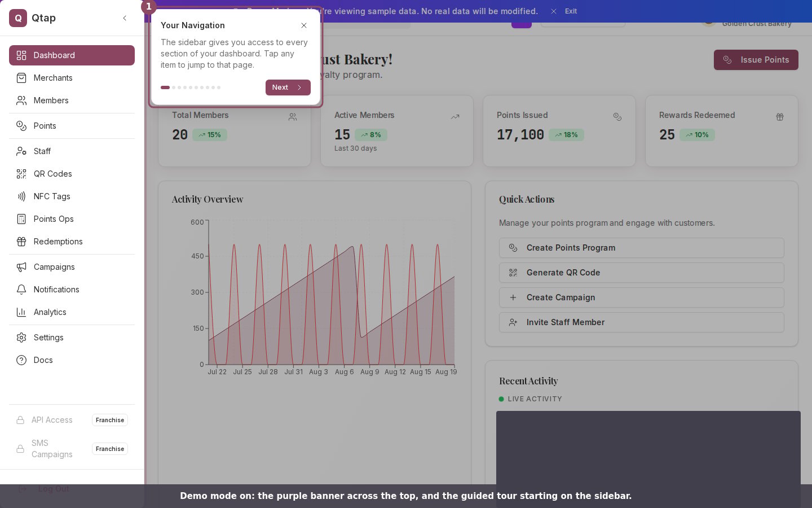Open Analytics via its bar chart icon
Image resolution: width=812 pixels, height=508 pixels.
pyautogui.click(x=21, y=312)
